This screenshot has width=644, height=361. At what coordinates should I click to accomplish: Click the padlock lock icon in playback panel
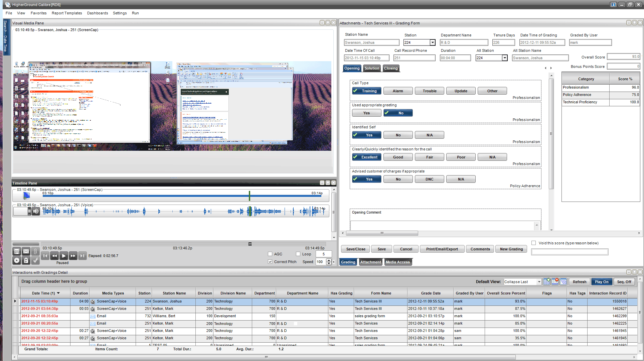coord(26,260)
